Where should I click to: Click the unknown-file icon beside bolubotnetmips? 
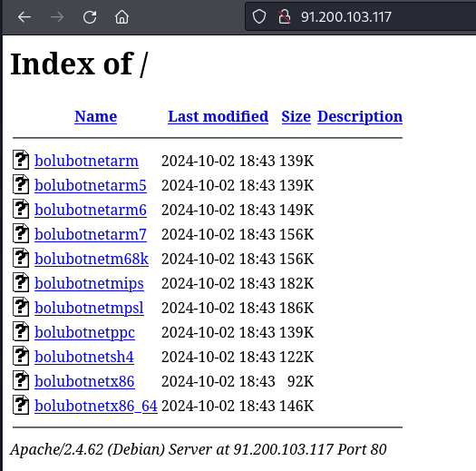21,282
